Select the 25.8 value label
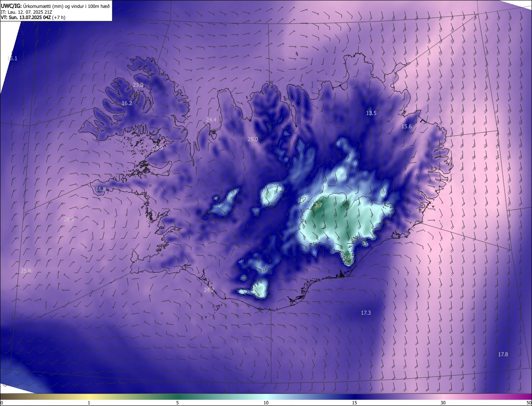The height and width of the screenshot is (406, 532). [26, 271]
